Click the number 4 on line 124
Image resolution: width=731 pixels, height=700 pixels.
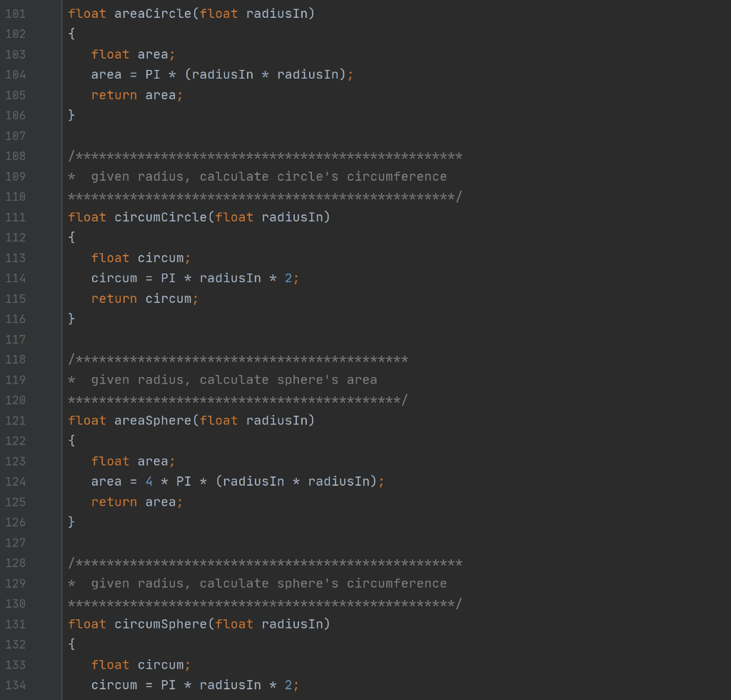[148, 481]
